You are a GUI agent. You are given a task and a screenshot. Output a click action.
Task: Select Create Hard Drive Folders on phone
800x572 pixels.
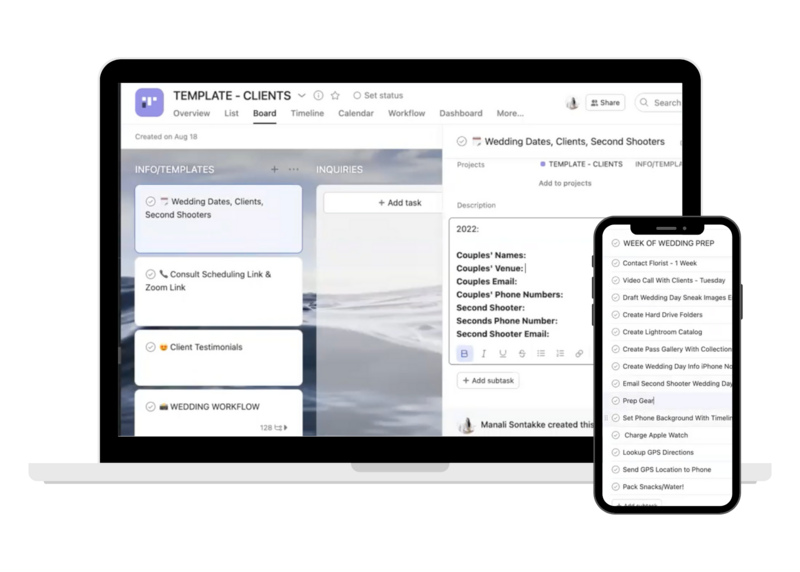pos(662,315)
